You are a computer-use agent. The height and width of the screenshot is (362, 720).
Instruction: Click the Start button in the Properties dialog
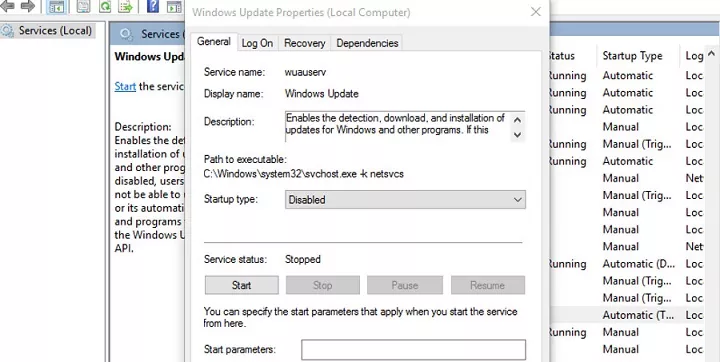tap(242, 285)
